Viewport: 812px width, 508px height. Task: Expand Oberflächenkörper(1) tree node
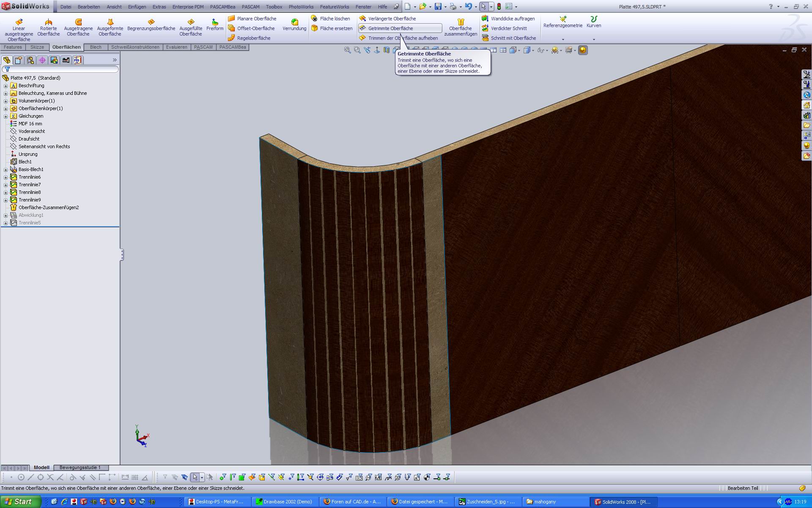(x=5, y=108)
